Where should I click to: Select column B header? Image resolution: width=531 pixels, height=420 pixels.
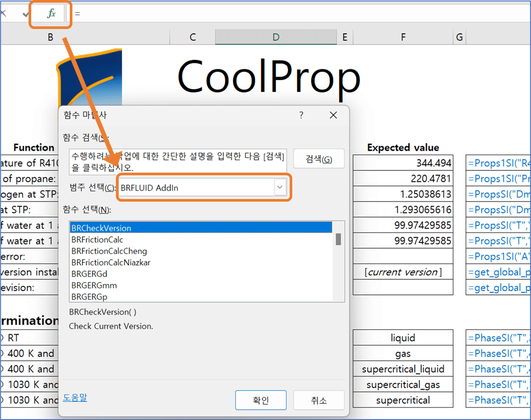[50, 37]
